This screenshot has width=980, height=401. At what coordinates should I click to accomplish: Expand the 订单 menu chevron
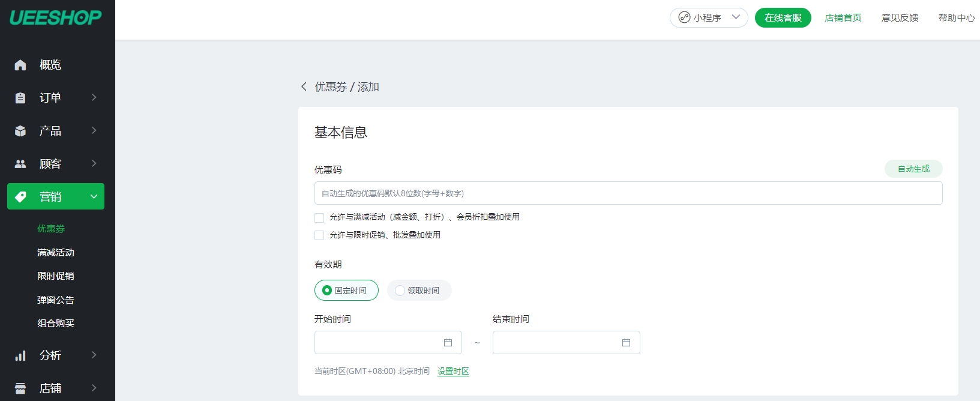pyautogui.click(x=94, y=97)
